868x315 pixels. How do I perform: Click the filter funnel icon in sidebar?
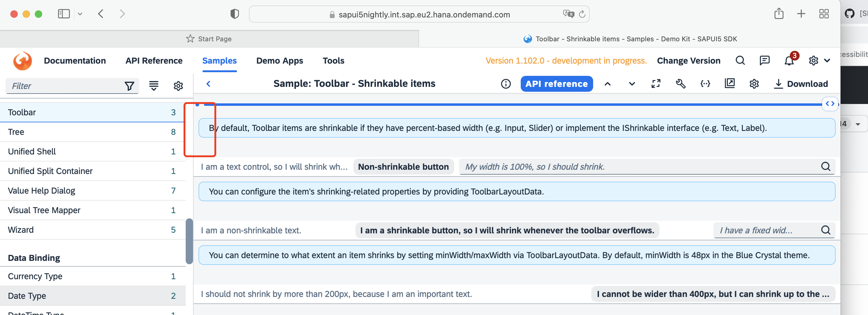click(x=129, y=86)
